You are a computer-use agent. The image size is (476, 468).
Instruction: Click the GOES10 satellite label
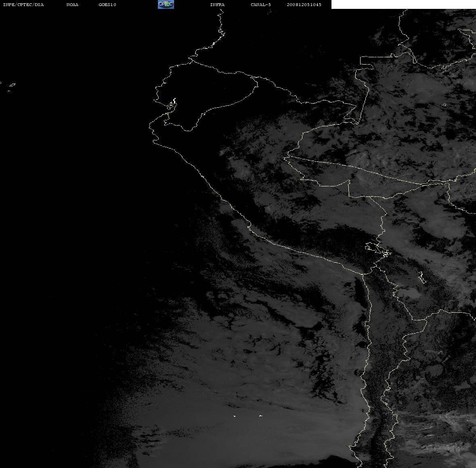point(107,4)
